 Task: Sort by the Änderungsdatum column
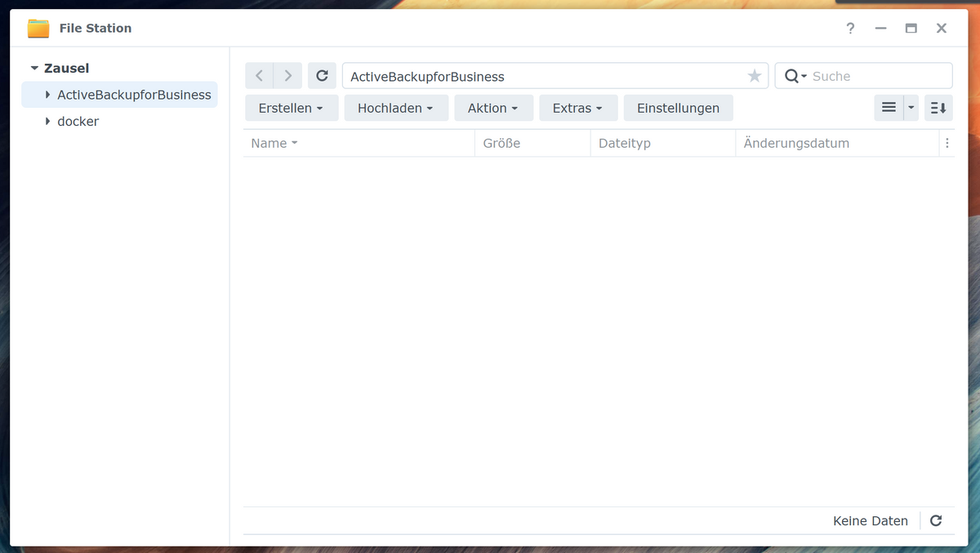(x=838, y=143)
